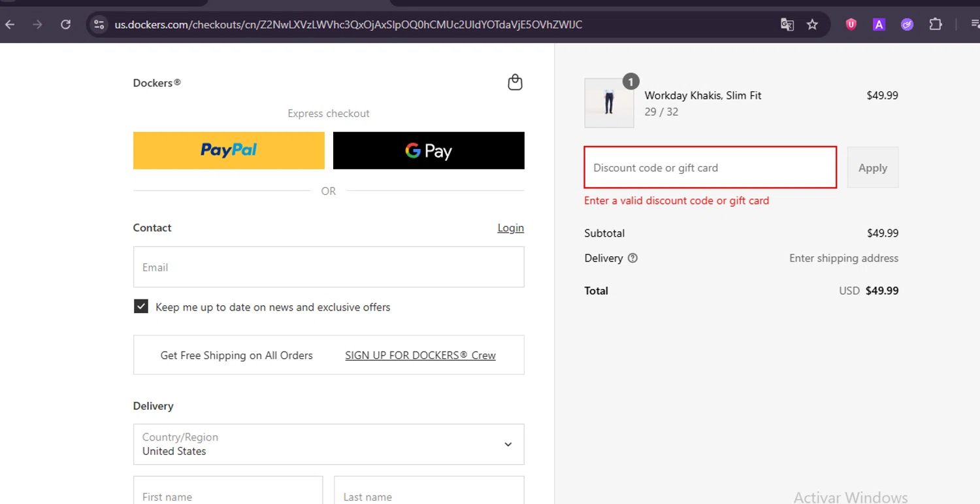
Task: Click the Get Free Shipping on All Orders text
Action: tap(237, 356)
